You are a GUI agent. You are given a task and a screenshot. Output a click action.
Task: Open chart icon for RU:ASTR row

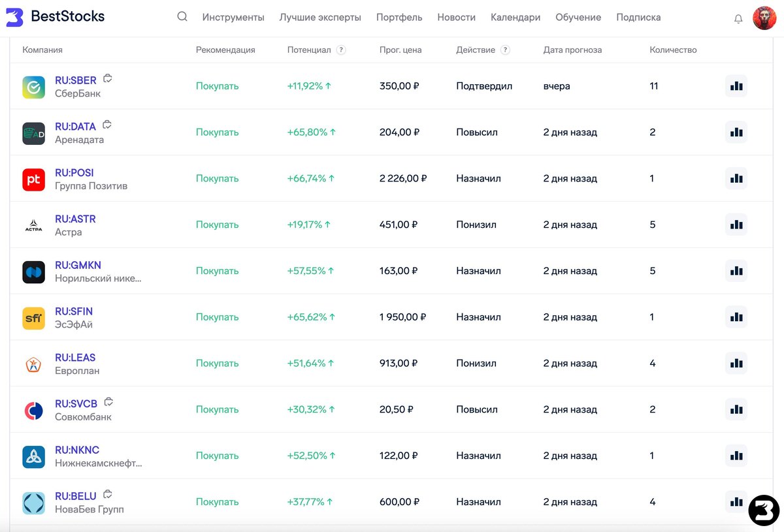tap(736, 225)
